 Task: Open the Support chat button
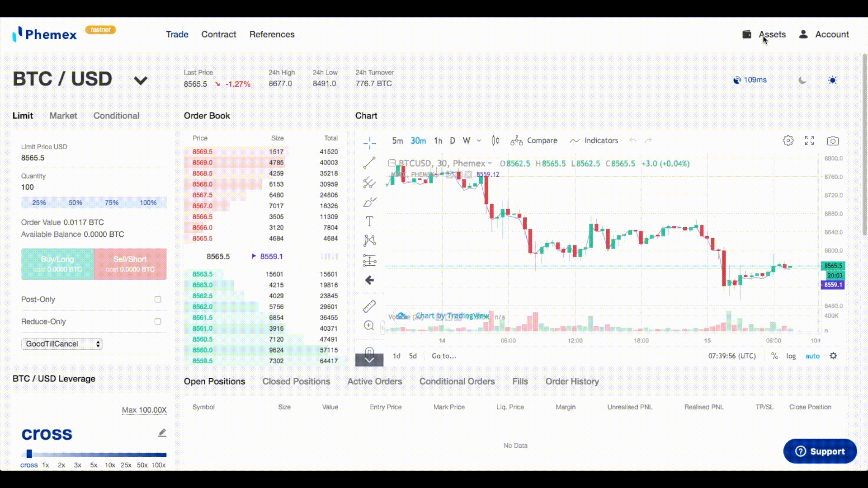[x=820, y=451]
